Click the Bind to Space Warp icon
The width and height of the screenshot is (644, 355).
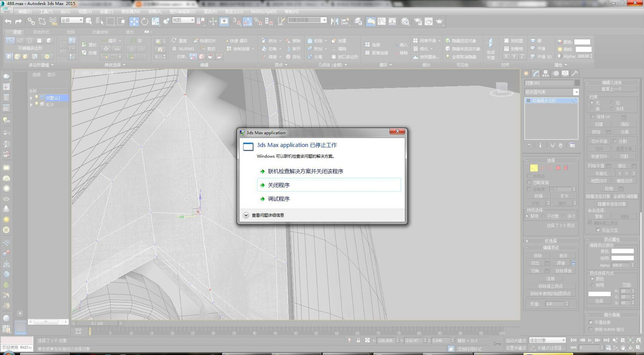click(53, 21)
